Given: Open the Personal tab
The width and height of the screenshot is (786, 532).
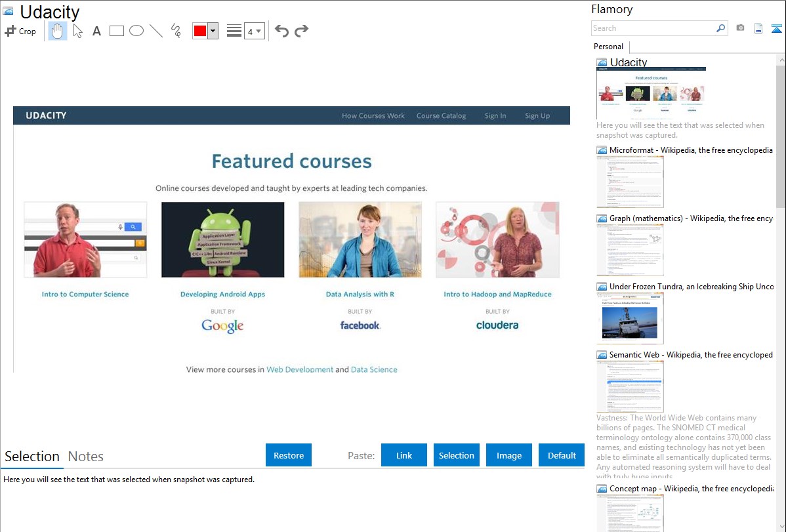Looking at the screenshot, I should (x=608, y=47).
